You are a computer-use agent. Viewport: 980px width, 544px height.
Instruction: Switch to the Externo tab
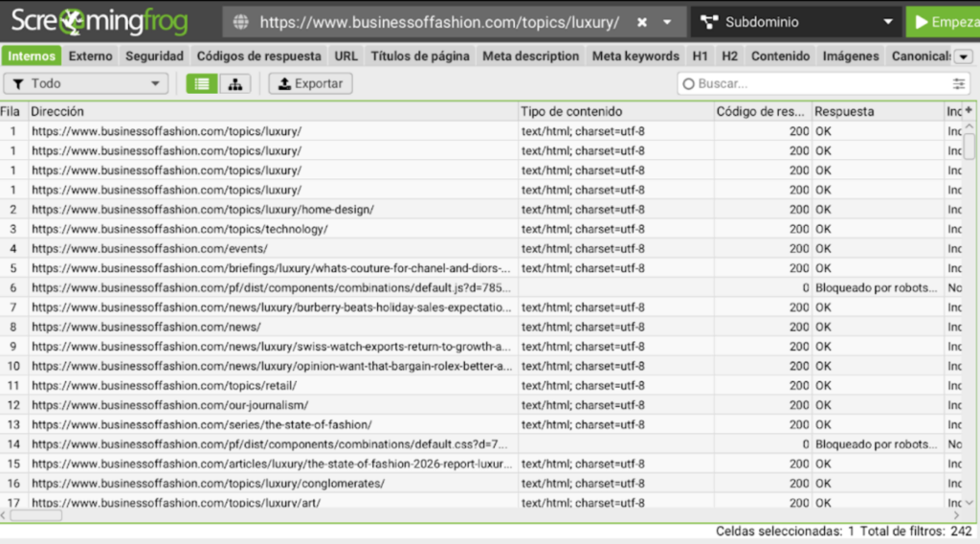(x=90, y=57)
